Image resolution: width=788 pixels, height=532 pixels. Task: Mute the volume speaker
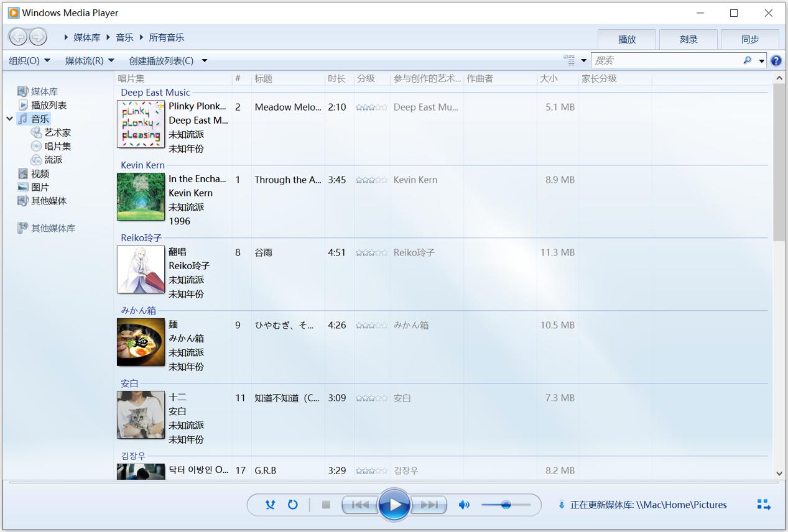pos(464,505)
